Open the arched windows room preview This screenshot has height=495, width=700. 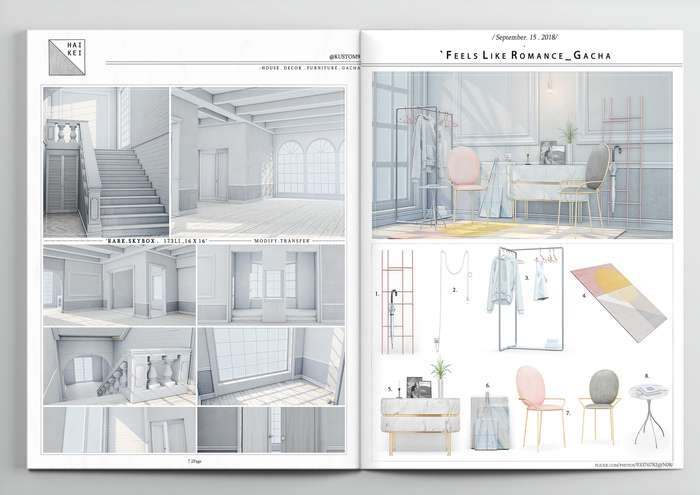[x=258, y=162]
